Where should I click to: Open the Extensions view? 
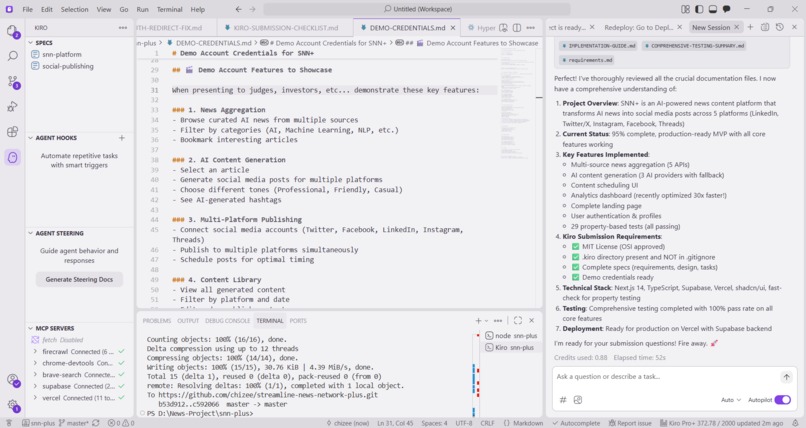[12, 132]
